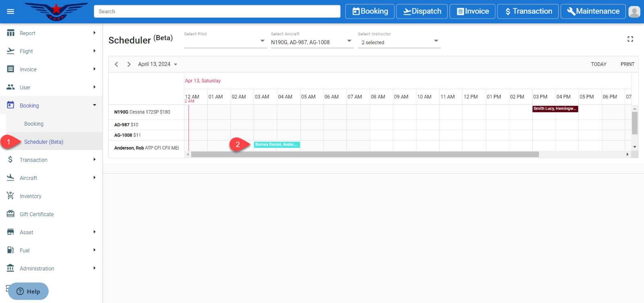Click the timeline horizontal scrollbar
This screenshot has height=303, width=644.
coord(365,154)
